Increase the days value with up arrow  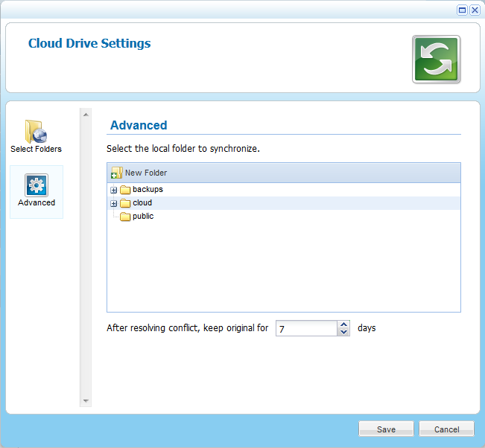pyautogui.click(x=343, y=324)
